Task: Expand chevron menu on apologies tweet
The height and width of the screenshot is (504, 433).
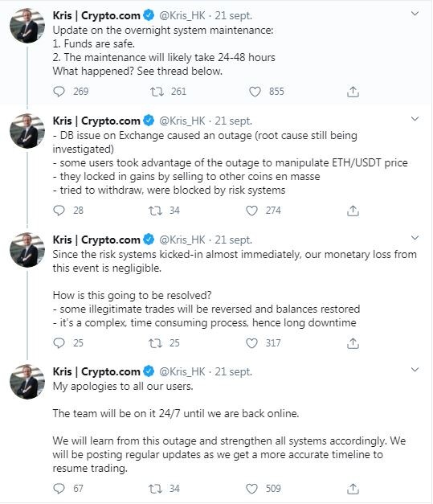Action: tap(415, 370)
